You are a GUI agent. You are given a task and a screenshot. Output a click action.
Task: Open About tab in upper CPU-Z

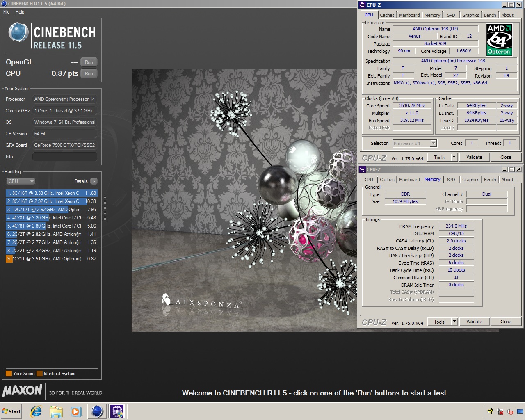(507, 15)
